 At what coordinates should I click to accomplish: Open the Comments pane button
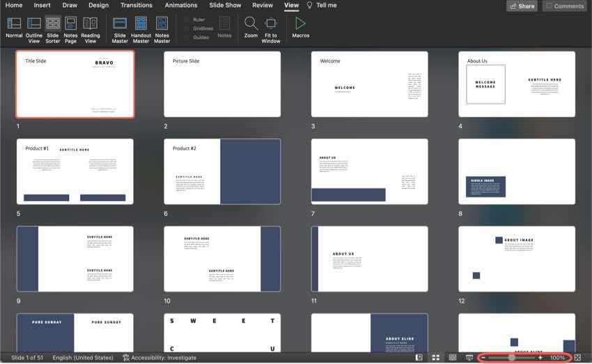tap(564, 6)
